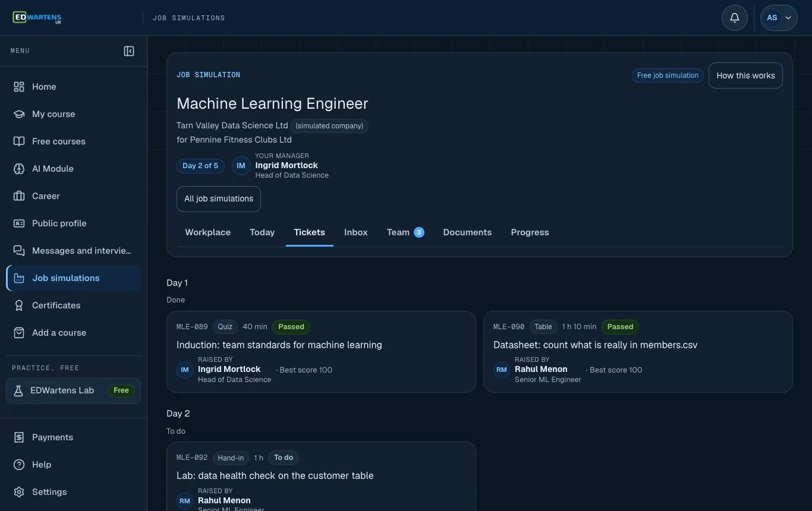Collapse the sidebar menu panel
The width and height of the screenshot is (812, 511).
pos(129,51)
